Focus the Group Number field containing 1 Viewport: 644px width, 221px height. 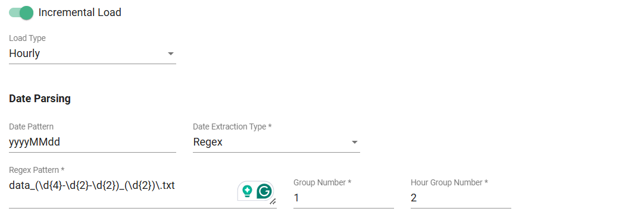click(x=343, y=198)
